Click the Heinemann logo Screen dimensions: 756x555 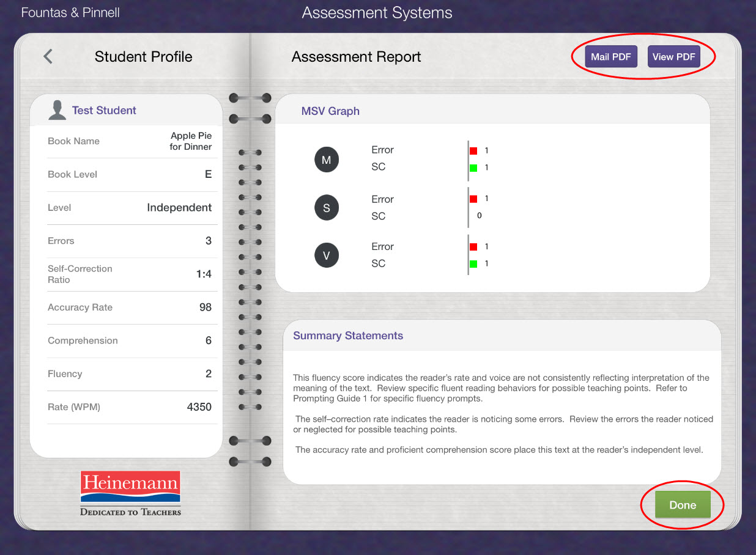[x=130, y=492]
